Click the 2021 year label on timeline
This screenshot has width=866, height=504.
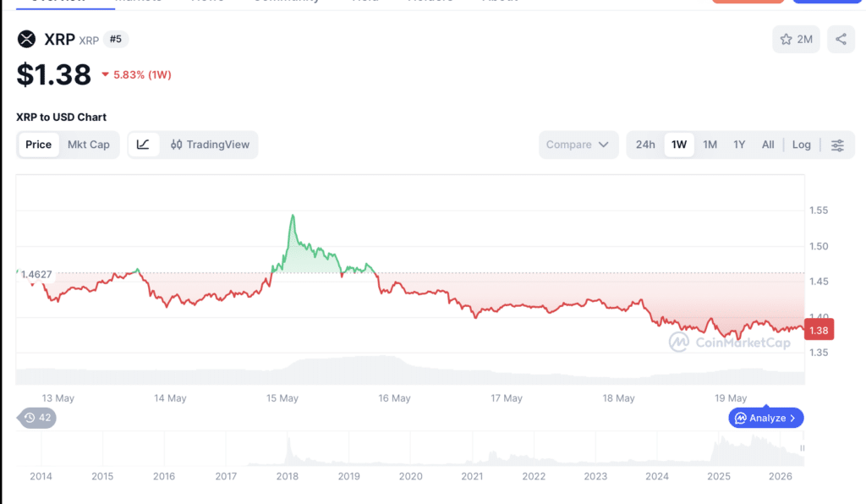coord(472,476)
